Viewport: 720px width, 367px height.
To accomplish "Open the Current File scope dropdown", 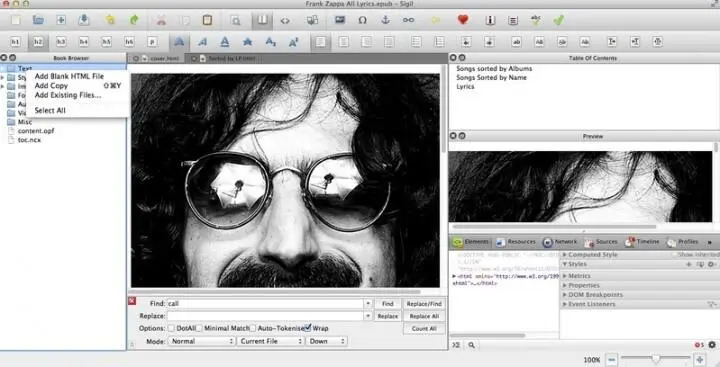I will [270, 341].
